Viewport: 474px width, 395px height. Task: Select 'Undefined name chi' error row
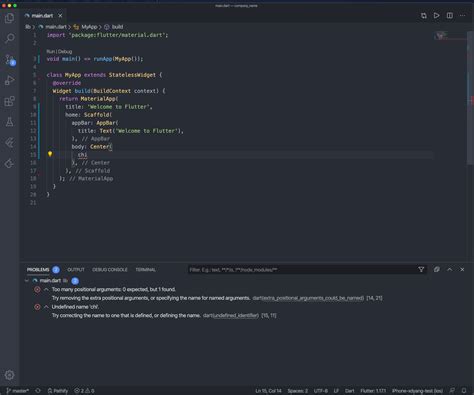[75, 307]
